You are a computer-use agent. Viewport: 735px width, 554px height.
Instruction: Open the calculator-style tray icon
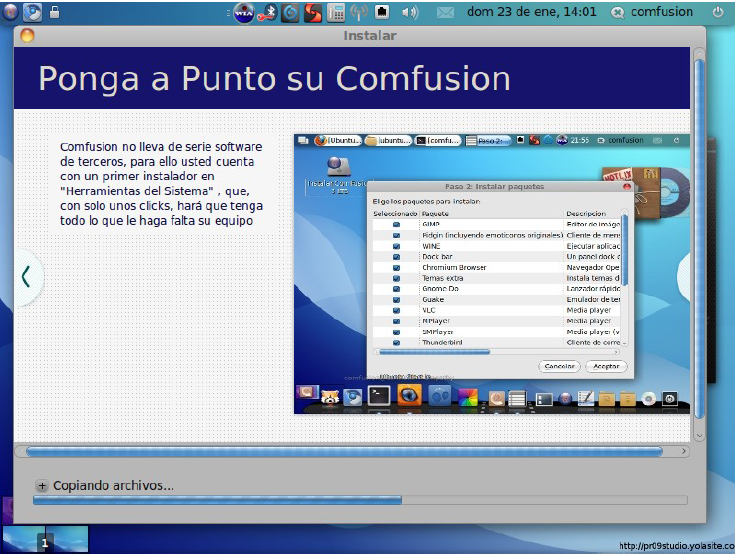coord(336,13)
